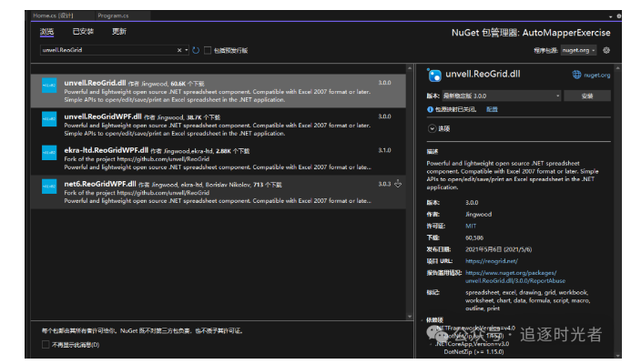
Task: Open the version 3.0.0 dropdown
Action: (x=502, y=96)
